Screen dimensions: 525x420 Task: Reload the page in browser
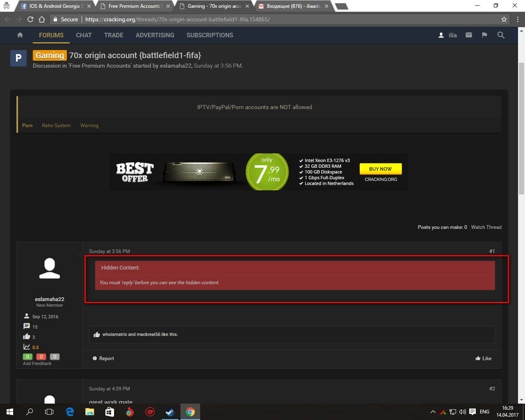[30, 19]
